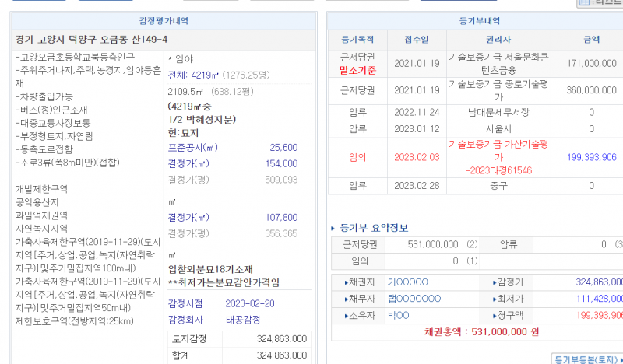The image size is (623, 364).
Task: Select the 감정평가내역 panel header
Action: [x=163, y=21]
